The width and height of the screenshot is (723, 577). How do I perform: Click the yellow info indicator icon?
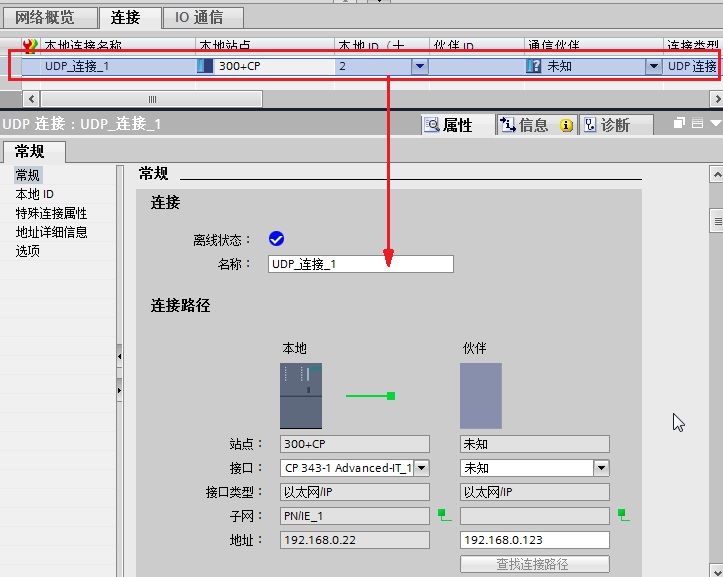click(566, 125)
